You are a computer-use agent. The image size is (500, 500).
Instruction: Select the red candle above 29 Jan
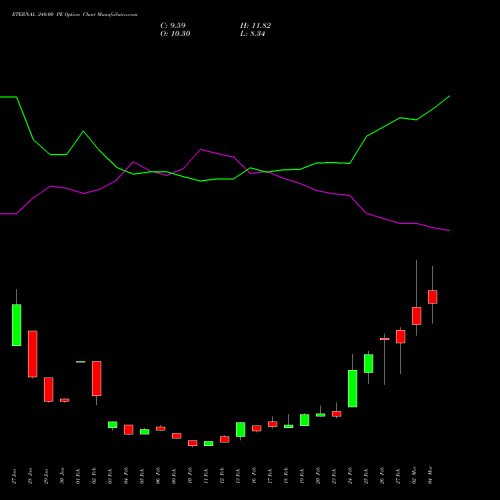tap(49, 389)
